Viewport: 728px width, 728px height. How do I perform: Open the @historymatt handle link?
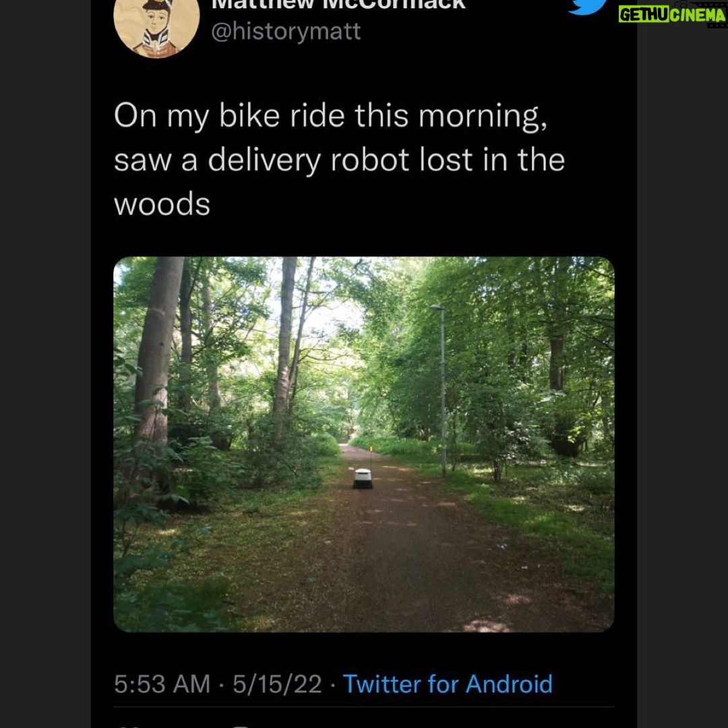[286, 32]
